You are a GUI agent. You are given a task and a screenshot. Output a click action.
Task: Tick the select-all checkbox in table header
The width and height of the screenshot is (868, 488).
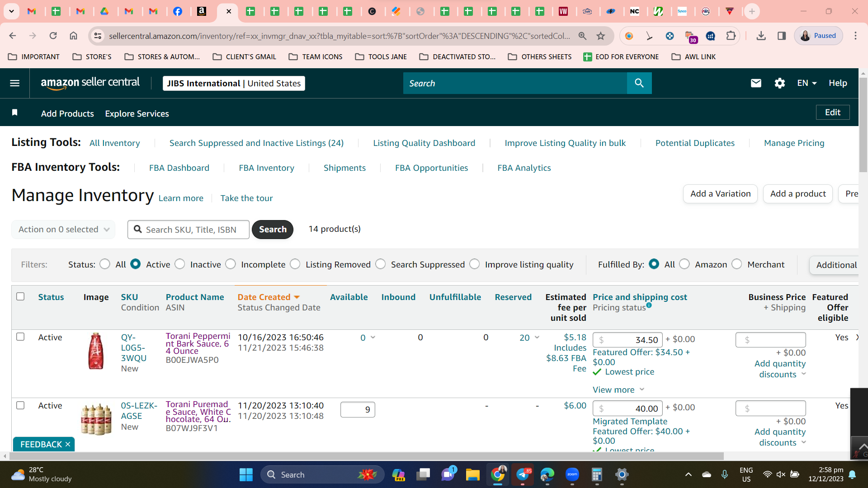20,296
